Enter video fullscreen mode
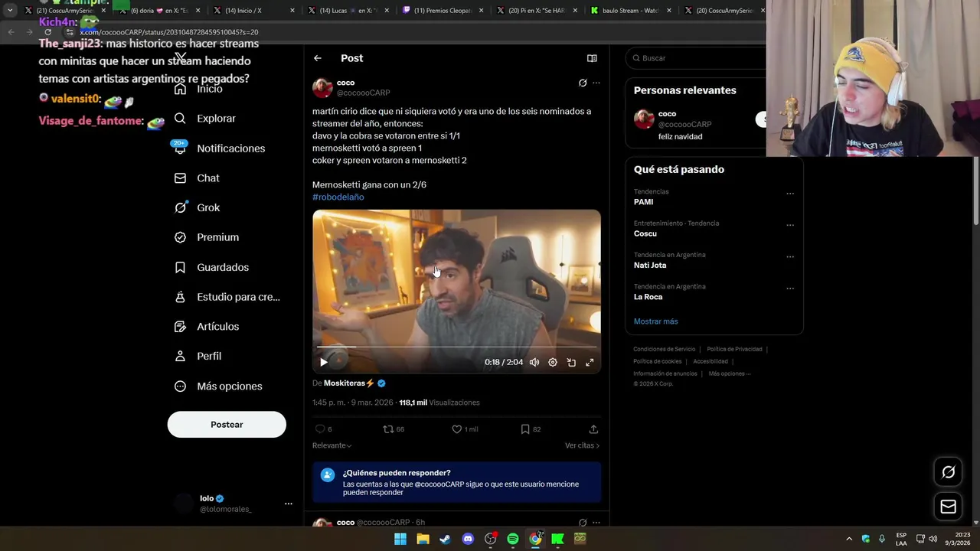980x551 pixels. point(590,362)
